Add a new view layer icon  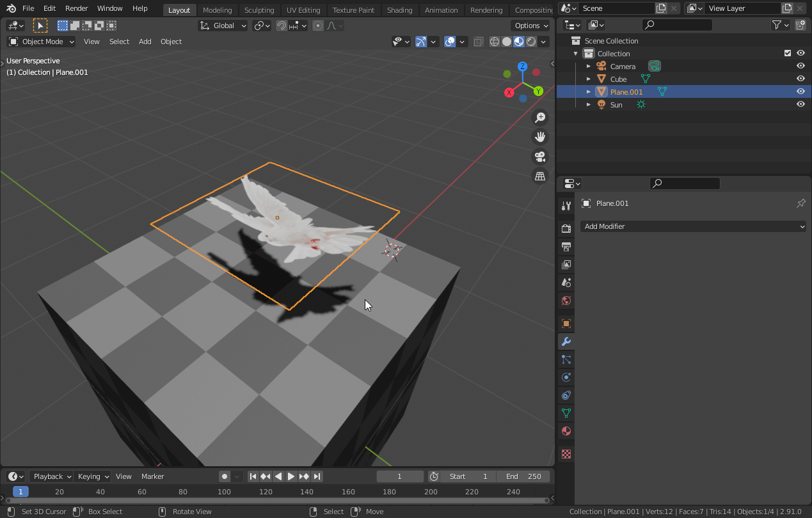coord(787,8)
